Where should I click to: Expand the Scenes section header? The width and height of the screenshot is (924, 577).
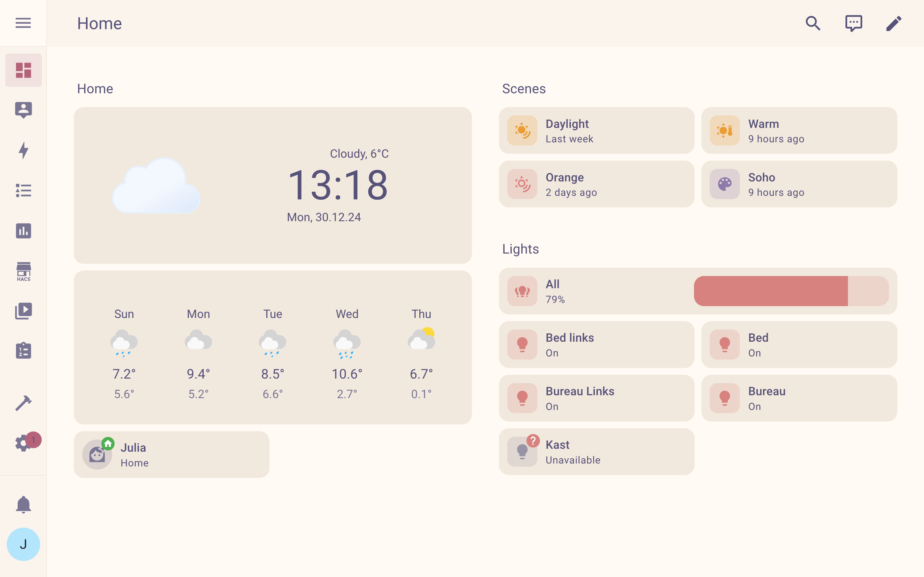tap(524, 88)
